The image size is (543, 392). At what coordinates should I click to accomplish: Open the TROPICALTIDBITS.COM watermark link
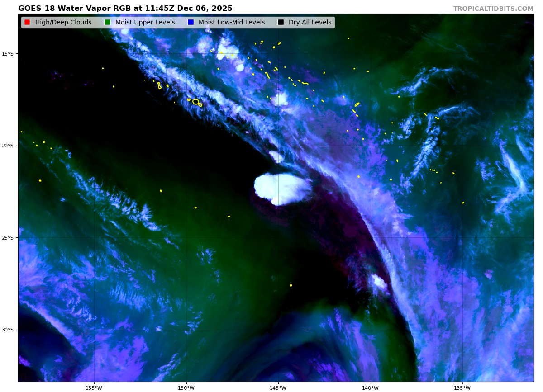point(493,9)
